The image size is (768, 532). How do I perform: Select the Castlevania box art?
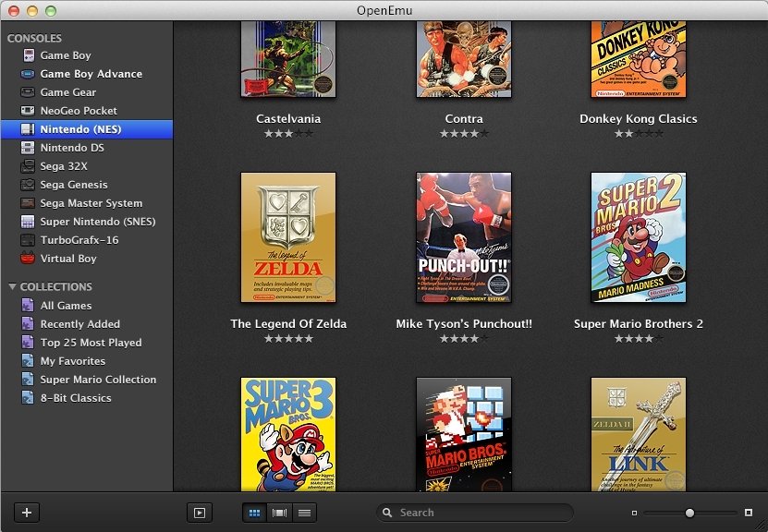pos(288,59)
